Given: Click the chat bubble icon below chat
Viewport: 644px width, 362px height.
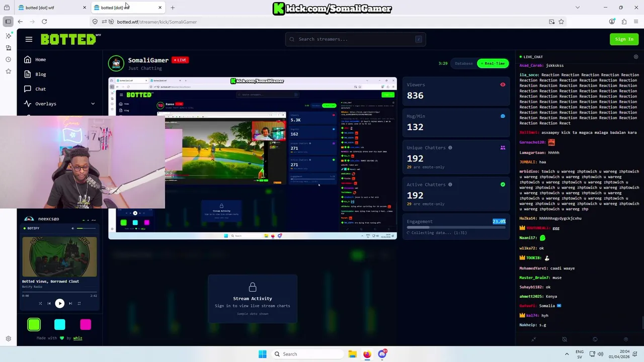Looking at the screenshot, I should (x=595, y=339).
